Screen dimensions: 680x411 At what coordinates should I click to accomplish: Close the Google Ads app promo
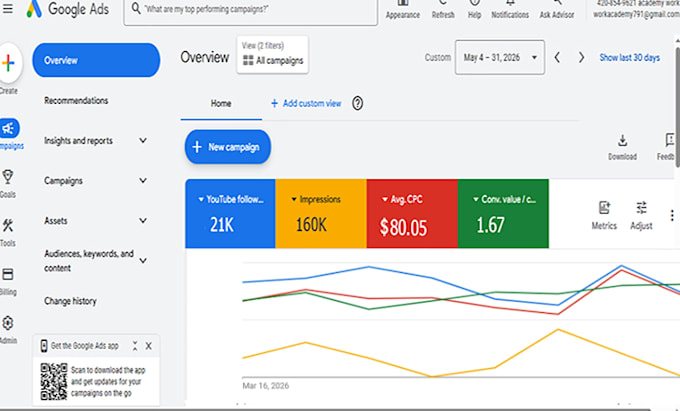(148, 346)
